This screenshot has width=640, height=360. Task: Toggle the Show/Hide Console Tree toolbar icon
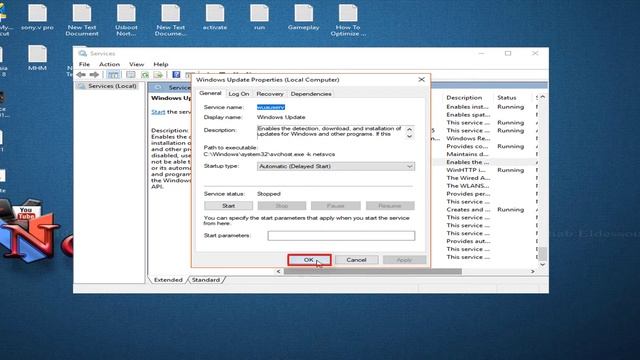tap(113, 75)
